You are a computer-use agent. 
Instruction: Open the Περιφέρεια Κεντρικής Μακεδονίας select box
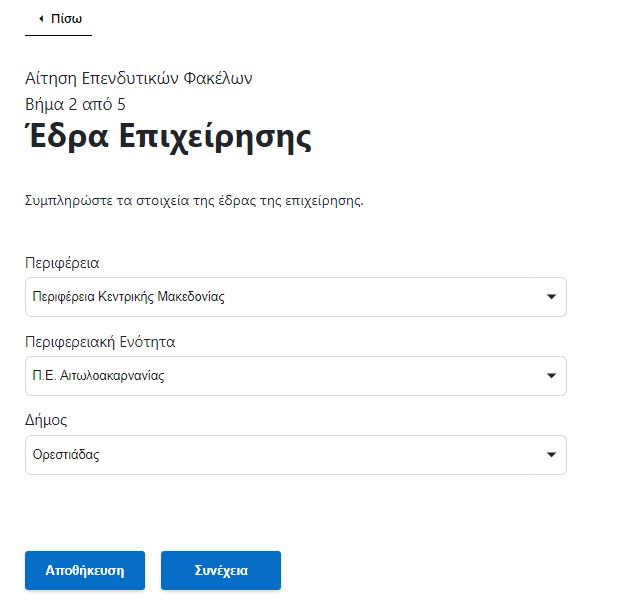(296, 297)
